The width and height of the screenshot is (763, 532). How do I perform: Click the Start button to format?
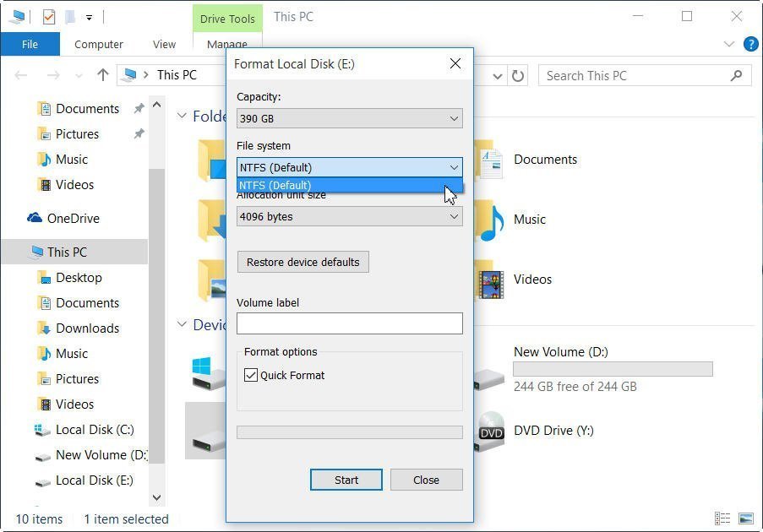point(346,480)
